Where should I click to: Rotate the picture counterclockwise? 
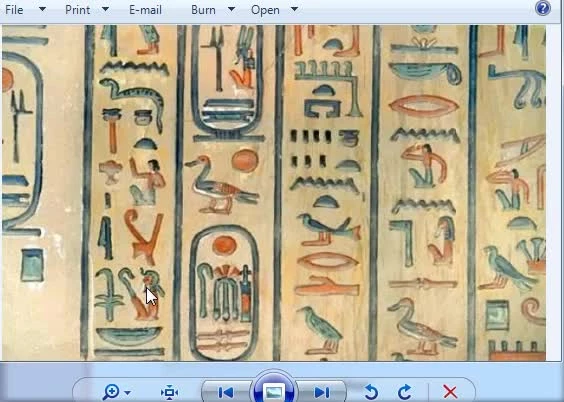371,392
